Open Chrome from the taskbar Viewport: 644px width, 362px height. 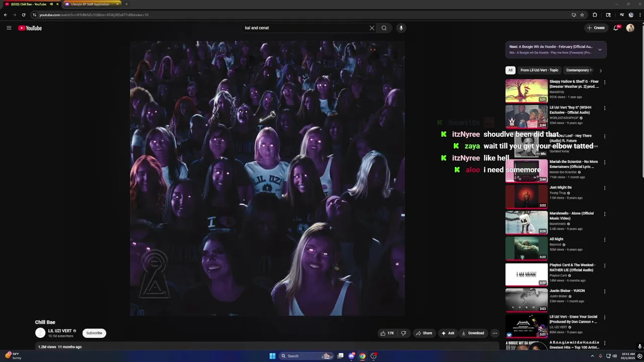pyautogui.click(x=362, y=356)
